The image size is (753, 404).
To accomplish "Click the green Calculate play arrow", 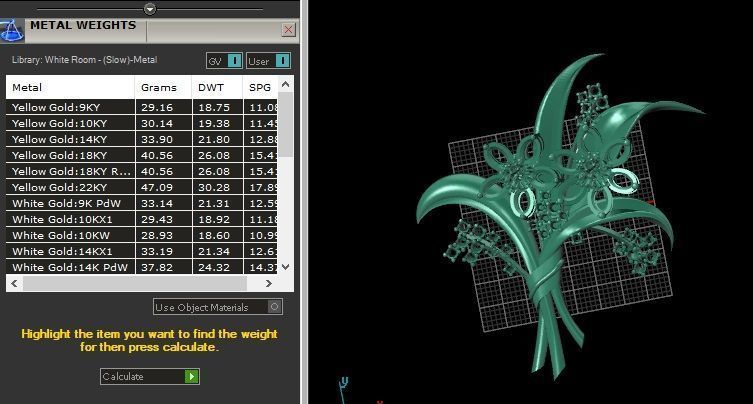I will pyautogui.click(x=192, y=376).
